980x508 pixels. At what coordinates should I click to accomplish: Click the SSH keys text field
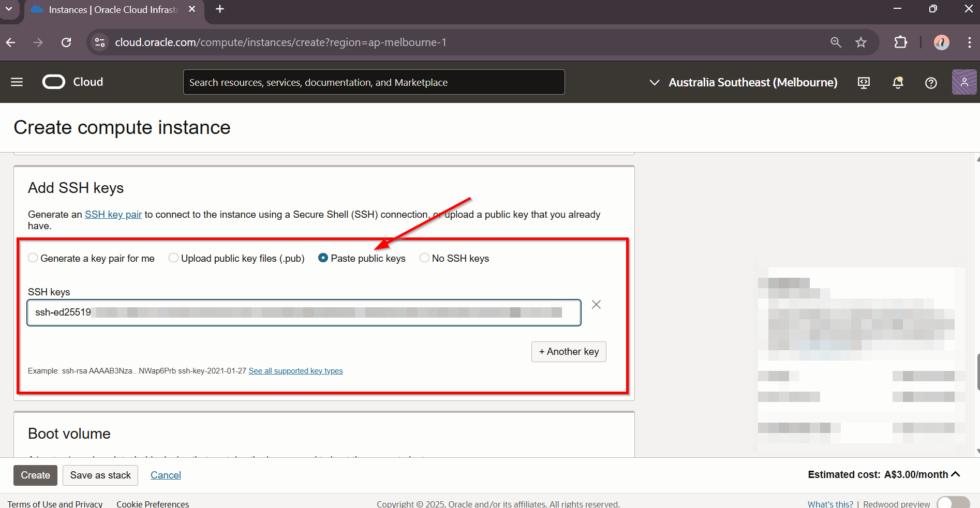304,312
